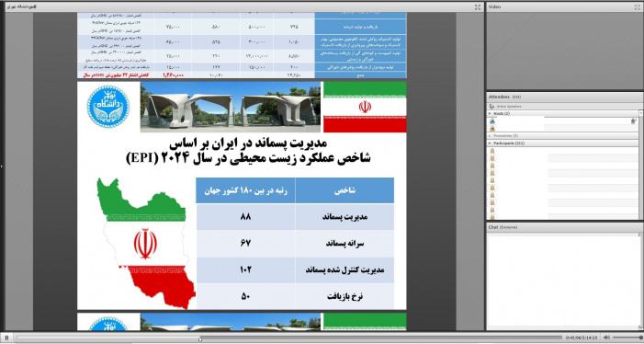Viewport: 644px width, 344px height.
Task: Select the second host avatar icon
Action: click(x=492, y=129)
